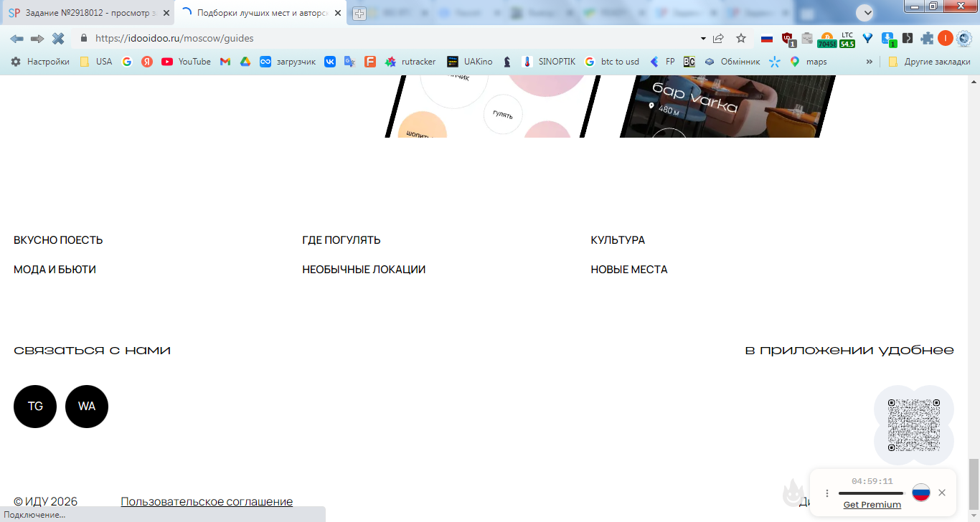The height and width of the screenshot is (522, 980).
Task: Open the МОДА И БЬЮТИ category
Action: [55, 270]
